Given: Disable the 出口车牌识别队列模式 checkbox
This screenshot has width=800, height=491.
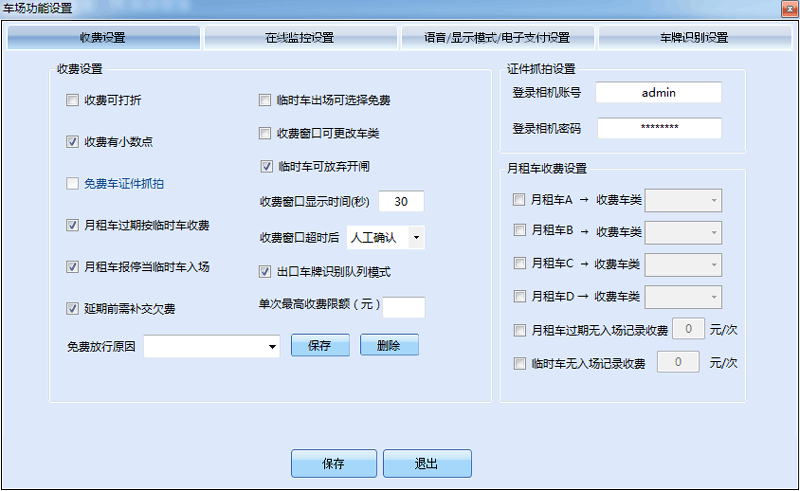Looking at the screenshot, I should (265, 271).
